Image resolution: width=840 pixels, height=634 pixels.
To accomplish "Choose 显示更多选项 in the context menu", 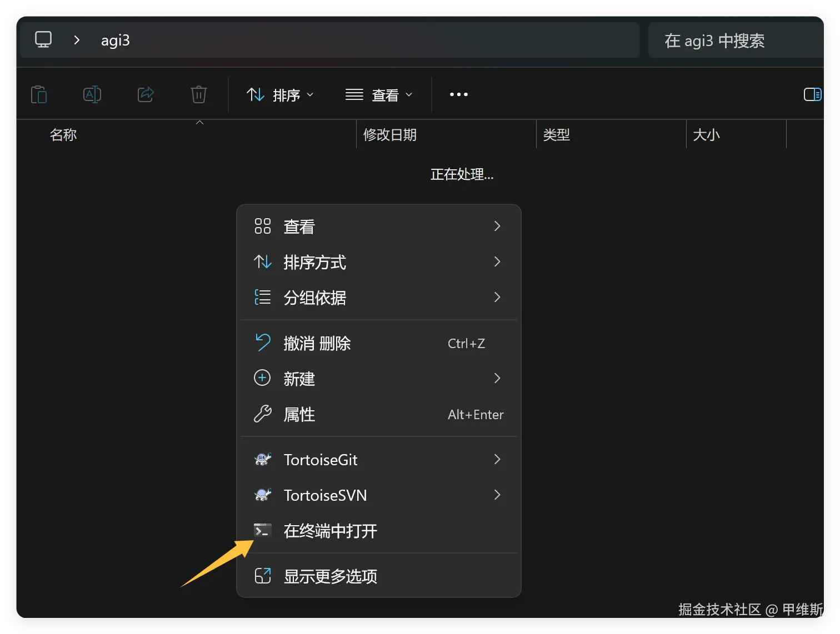I will tap(379, 576).
